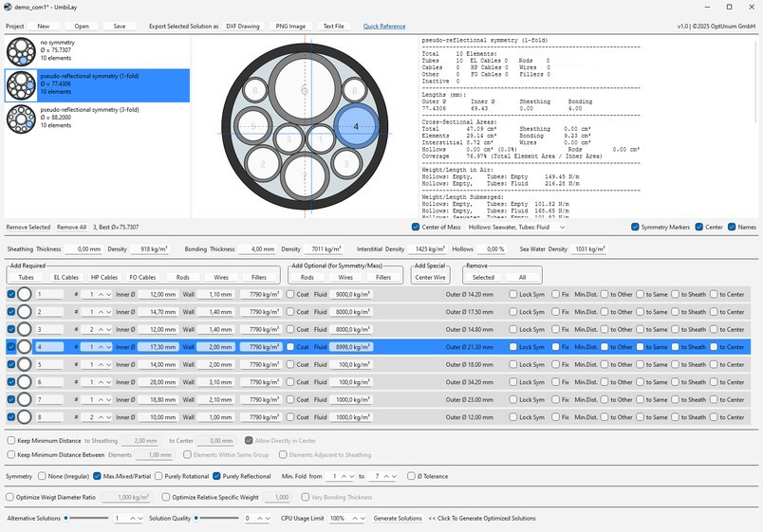
Task: Open the Hollows: Seawater, Tubes: Fluid dropdown
Action: tap(517, 228)
